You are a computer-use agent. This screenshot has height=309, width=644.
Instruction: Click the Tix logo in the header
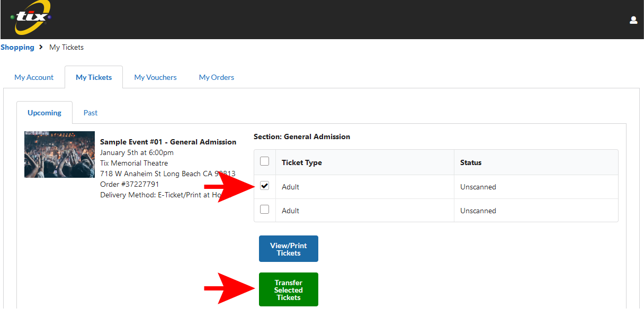tap(32, 17)
